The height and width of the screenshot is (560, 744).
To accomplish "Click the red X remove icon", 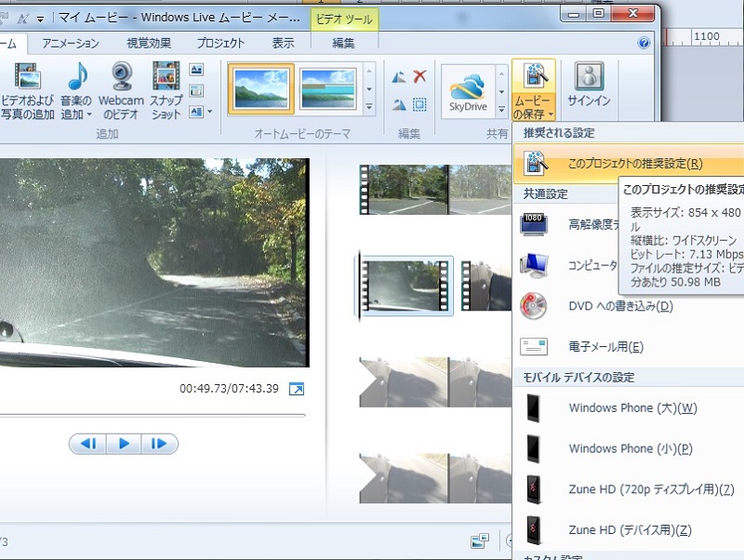I will (419, 76).
